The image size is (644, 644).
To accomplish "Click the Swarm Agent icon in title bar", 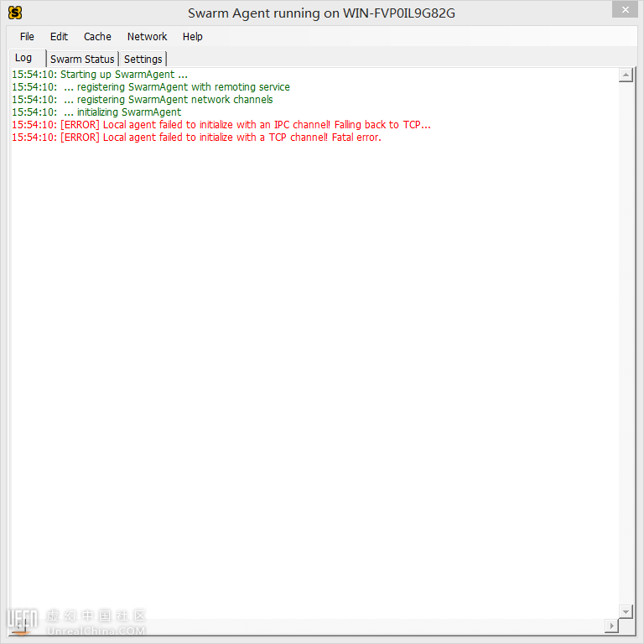I will click(x=14, y=13).
